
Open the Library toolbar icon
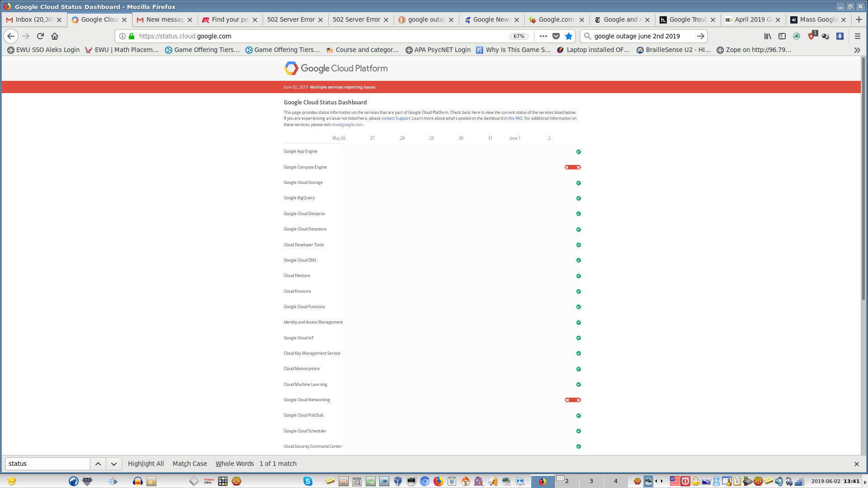tap(768, 36)
